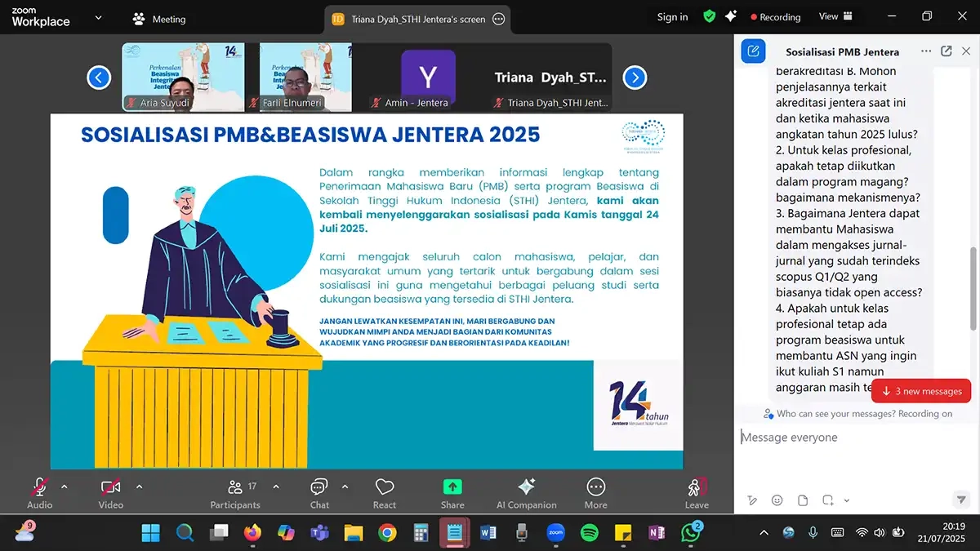980x551 pixels.
Task: Open the emoji picker in chat
Action: click(x=777, y=500)
